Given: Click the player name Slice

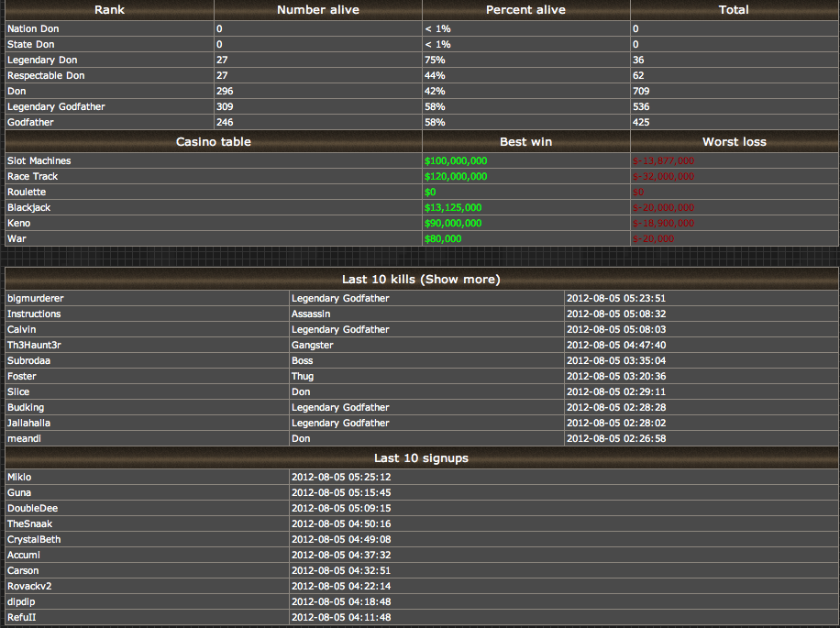Looking at the screenshot, I should click(18, 391).
